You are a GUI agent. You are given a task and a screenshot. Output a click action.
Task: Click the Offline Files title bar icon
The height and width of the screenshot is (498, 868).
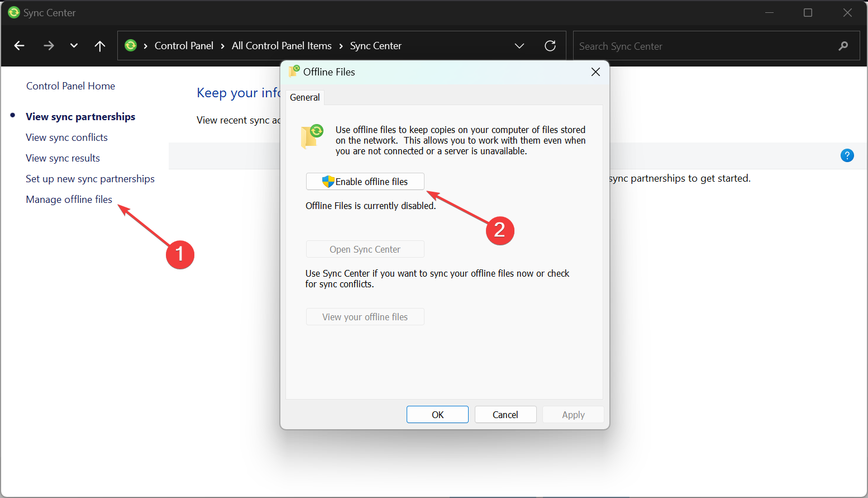[294, 71]
